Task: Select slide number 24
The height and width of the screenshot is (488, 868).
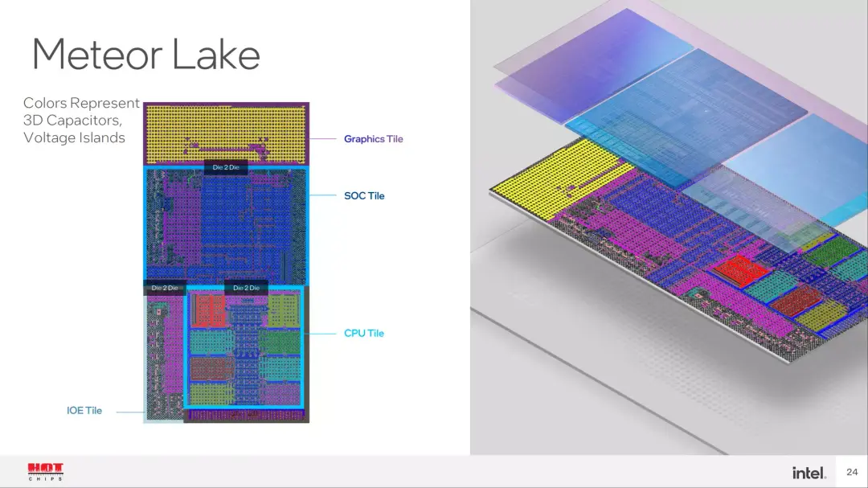Action: pyautogui.click(x=852, y=472)
